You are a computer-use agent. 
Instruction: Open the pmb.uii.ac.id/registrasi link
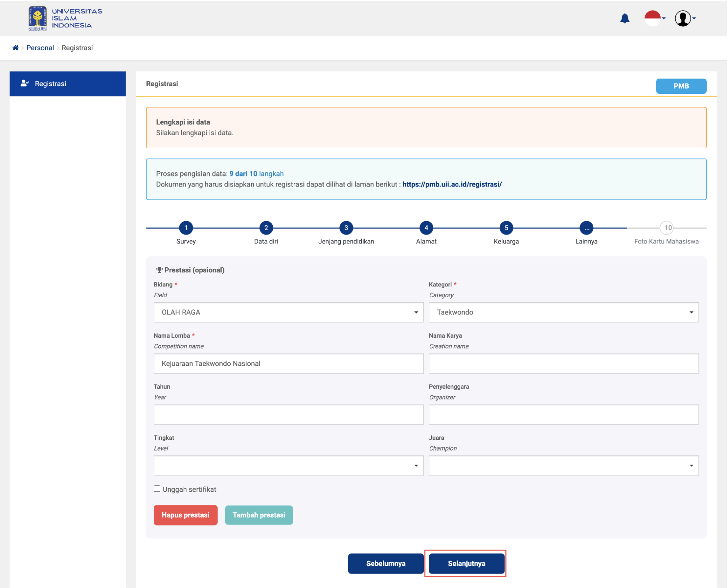(452, 184)
